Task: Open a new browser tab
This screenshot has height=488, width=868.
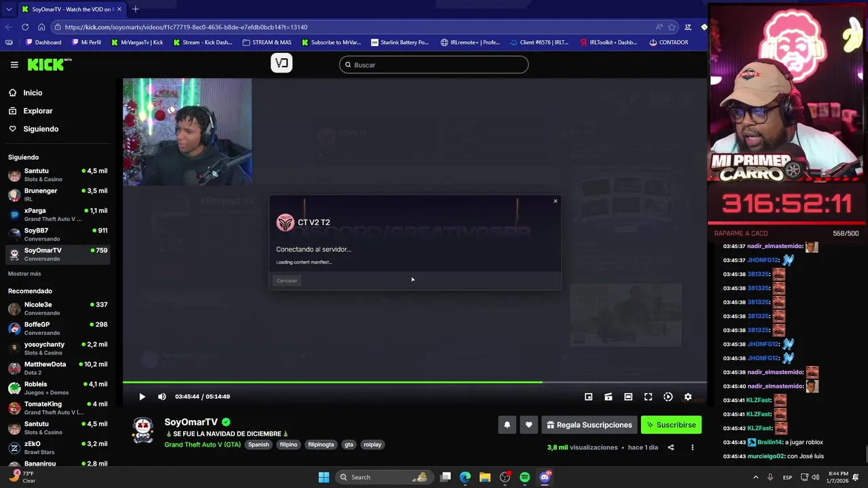Action: click(x=136, y=9)
